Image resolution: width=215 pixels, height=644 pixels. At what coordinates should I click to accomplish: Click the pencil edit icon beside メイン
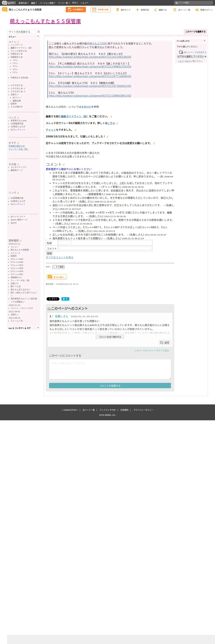(x=18, y=42)
